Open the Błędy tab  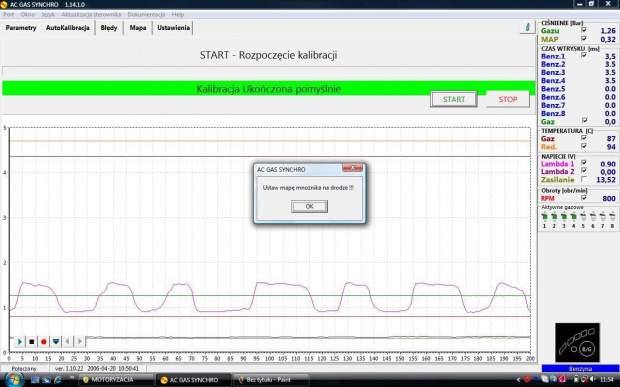[x=109, y=28]
